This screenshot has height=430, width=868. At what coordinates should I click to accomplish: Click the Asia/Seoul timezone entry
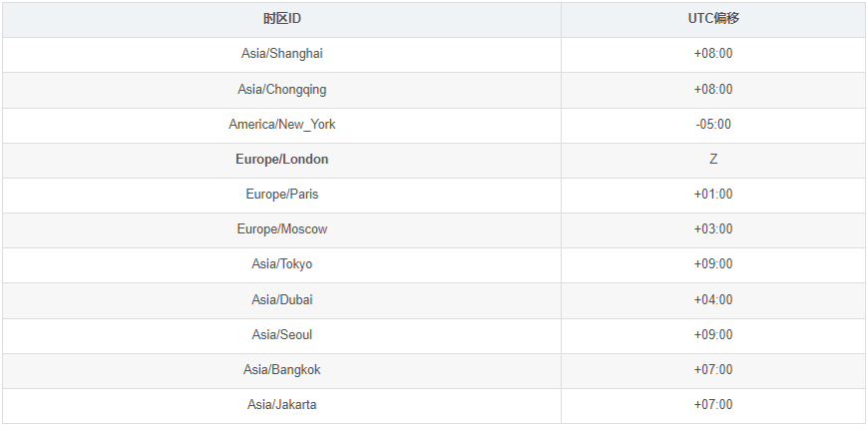click(x=282, y=335)
